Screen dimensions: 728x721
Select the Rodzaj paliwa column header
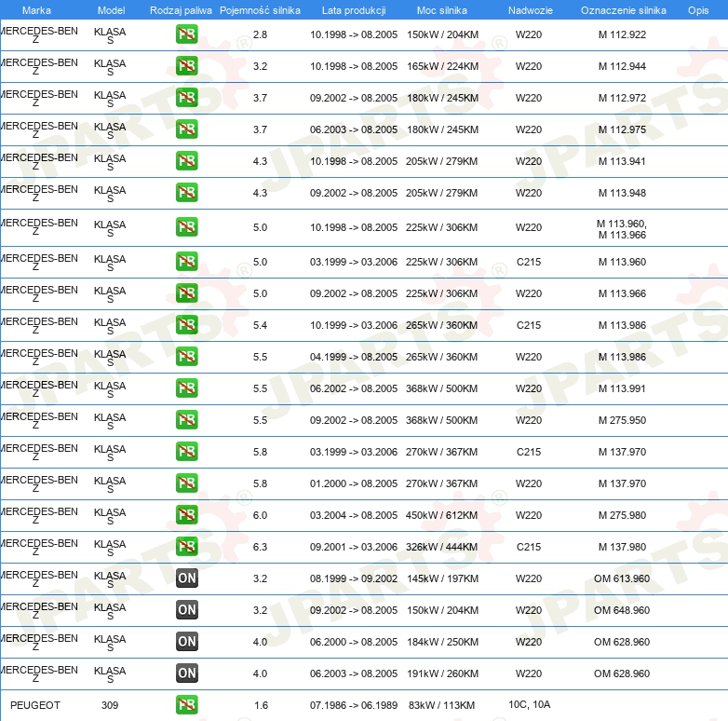point(181,10)
